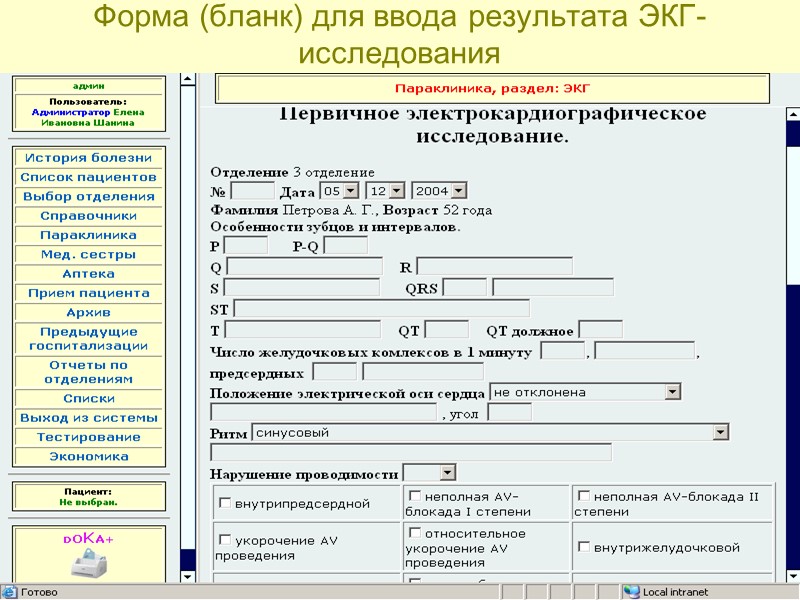Screen dimensions: 800x600
Task: Open the Аптека section
Action: pyautogui.click(x=89, y=274)
